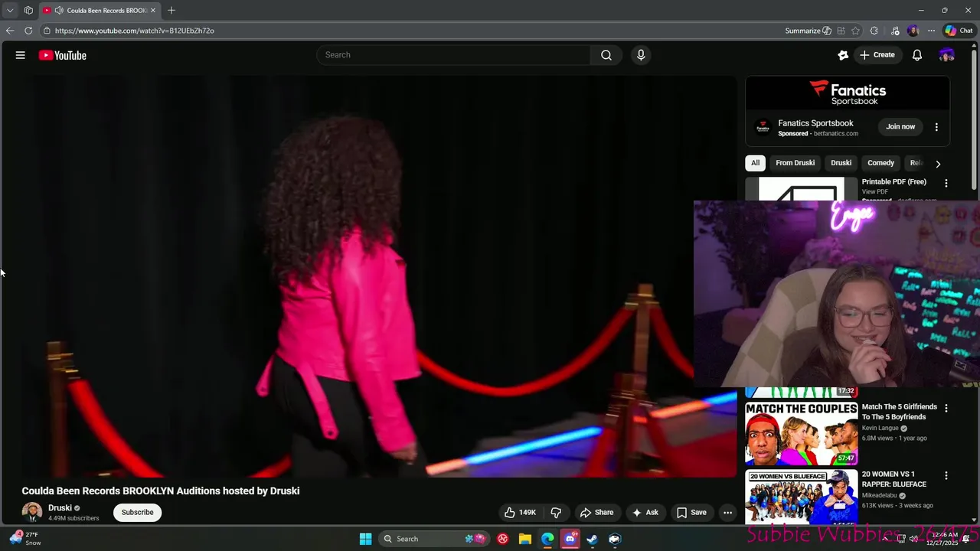Open Druski channel avatar
The height and width of the screenshot is (551, 980).
[x=32, y=512]
